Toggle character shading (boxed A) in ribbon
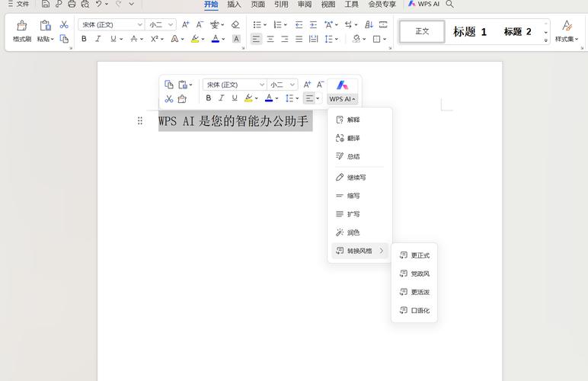 pos(236,39)
